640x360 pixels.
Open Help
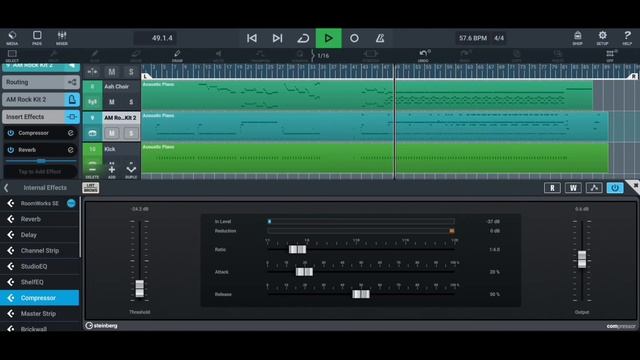click(627, 38)
